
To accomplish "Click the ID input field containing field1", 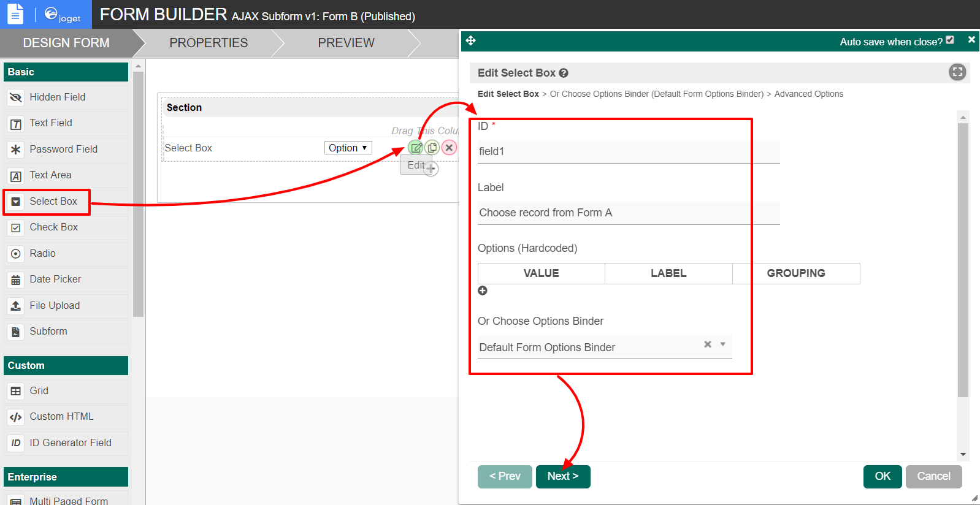I will (x=628, y=151).
